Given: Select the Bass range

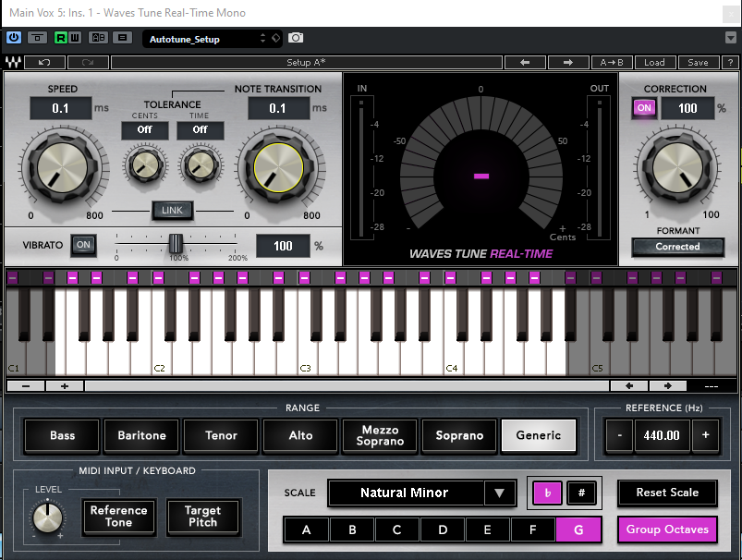Looking at the screenshot, I should [x=62, y=435].
